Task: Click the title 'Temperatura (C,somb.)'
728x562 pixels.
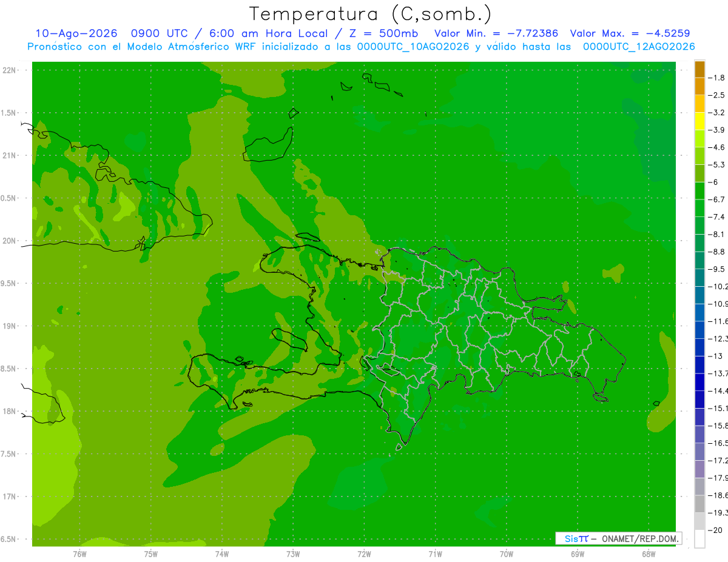Action: 371,14
